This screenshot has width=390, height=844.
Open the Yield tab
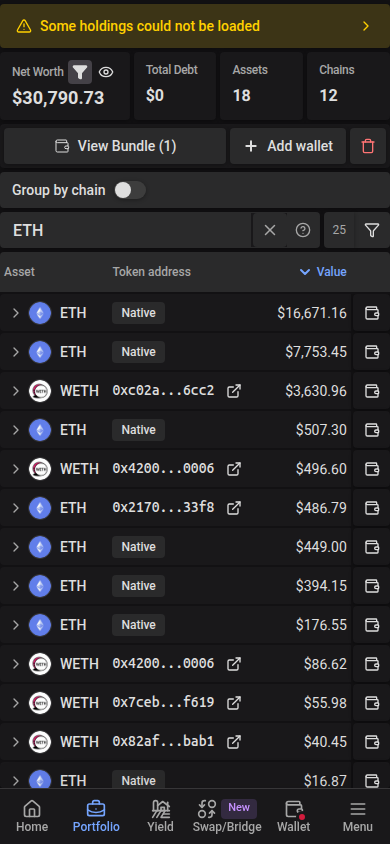pos(160,817)
